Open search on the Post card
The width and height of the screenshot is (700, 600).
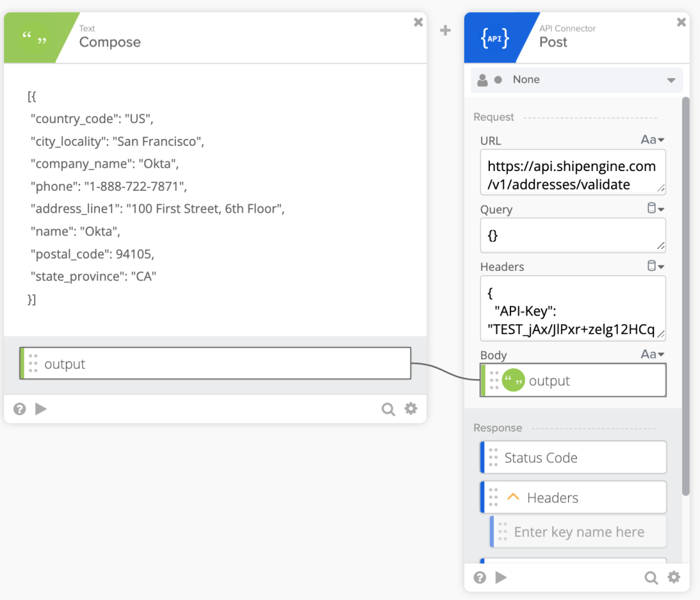(651, 577)
